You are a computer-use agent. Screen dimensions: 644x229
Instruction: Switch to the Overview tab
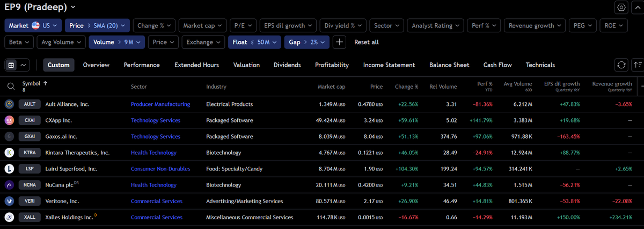click(96, 65)
